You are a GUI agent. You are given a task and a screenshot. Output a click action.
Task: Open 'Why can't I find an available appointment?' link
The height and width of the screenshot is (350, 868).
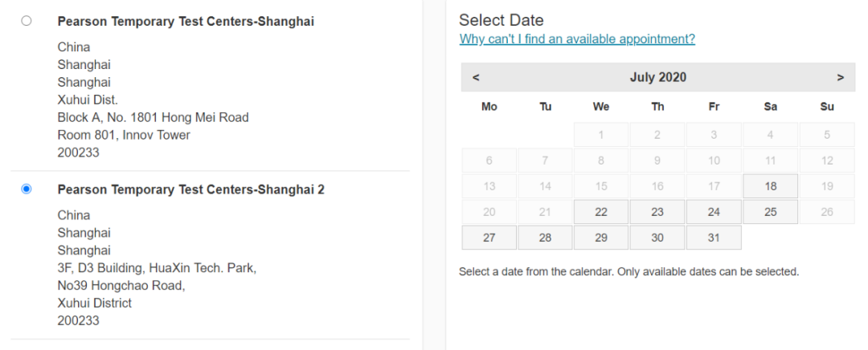point(577,39)
